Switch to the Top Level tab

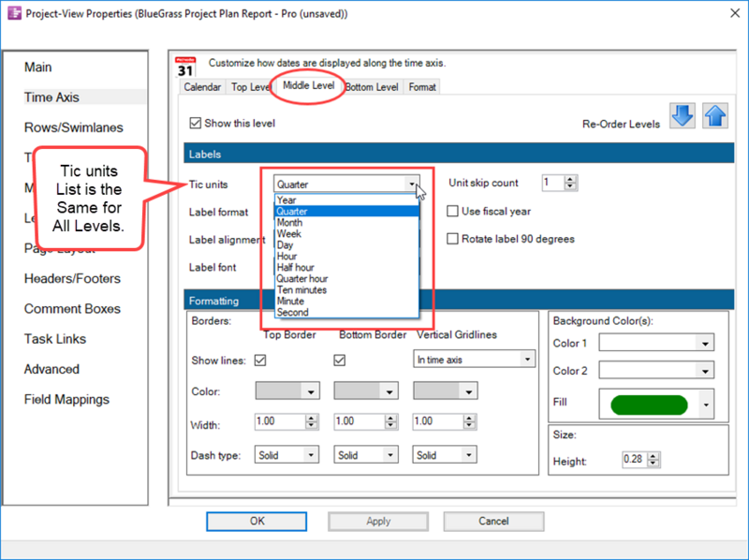(250, 87)
